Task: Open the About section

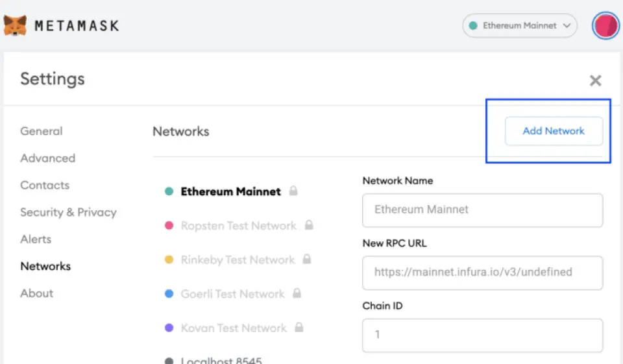Action: (x=36, y=293)
